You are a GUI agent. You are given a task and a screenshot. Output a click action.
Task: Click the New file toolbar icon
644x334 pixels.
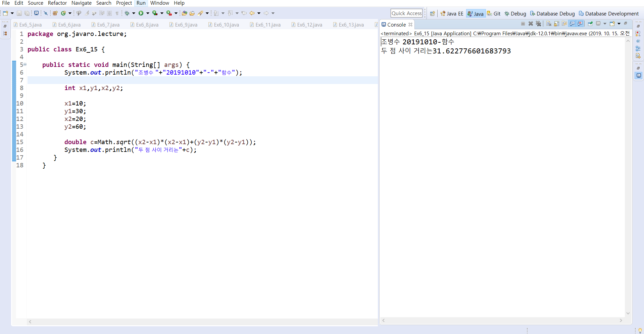[x=5, y=13]
